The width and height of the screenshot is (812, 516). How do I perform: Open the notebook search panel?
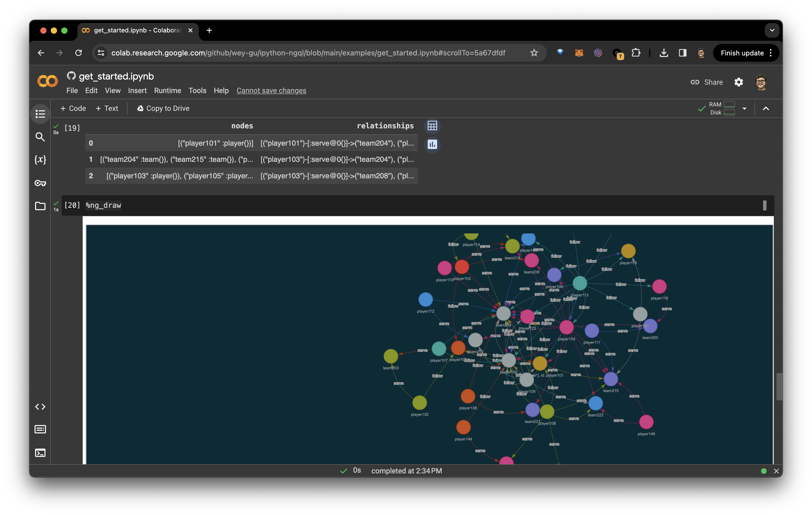click(40, 137)
